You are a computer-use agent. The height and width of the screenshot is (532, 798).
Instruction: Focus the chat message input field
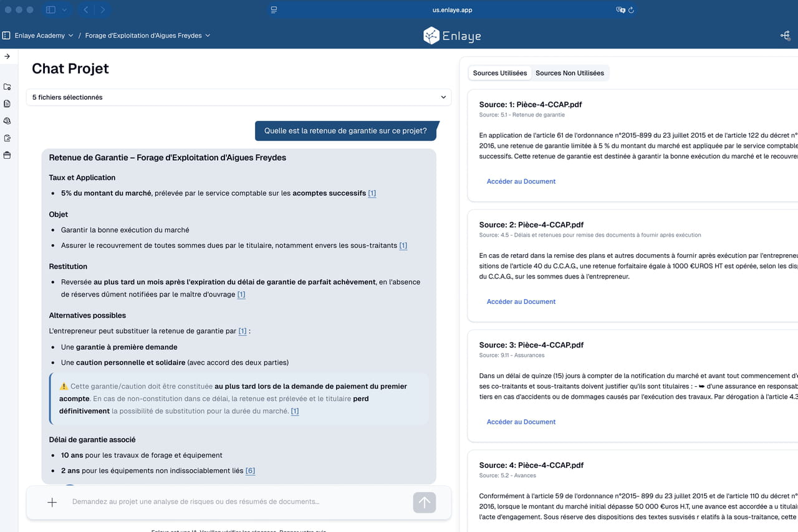[237, 502]
